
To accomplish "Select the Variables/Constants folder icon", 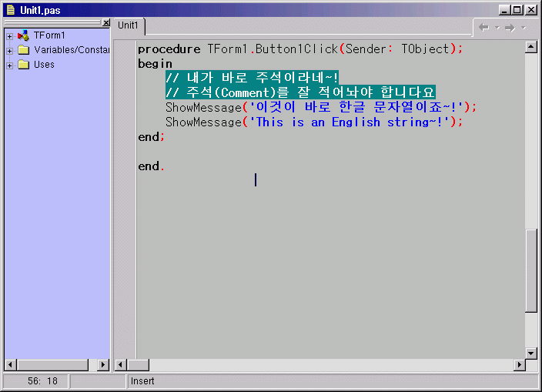I will click(x=23, y=50).
